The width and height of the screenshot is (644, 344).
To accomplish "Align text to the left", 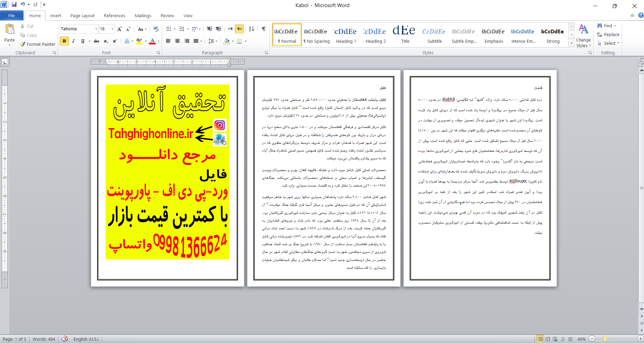I will 168,41.
